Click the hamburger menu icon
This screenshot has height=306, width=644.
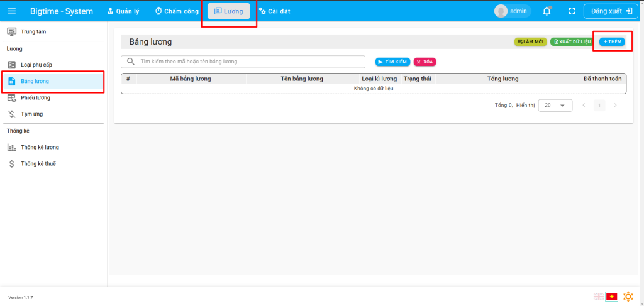(12, 11)
